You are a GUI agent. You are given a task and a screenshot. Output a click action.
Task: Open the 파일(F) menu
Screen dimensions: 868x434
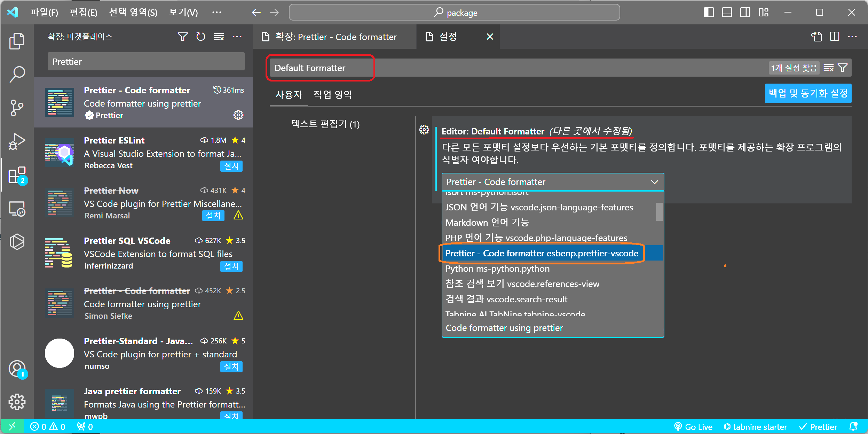pos(44,13)
